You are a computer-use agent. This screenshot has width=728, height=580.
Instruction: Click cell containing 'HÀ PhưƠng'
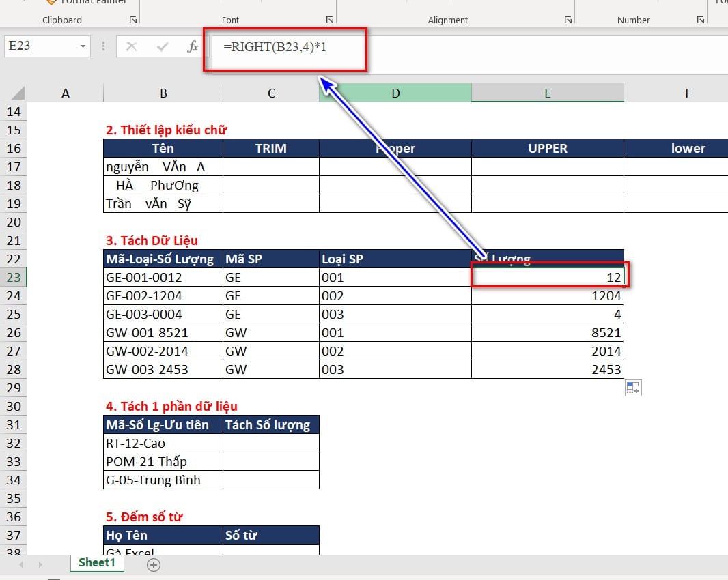(163, 185)
